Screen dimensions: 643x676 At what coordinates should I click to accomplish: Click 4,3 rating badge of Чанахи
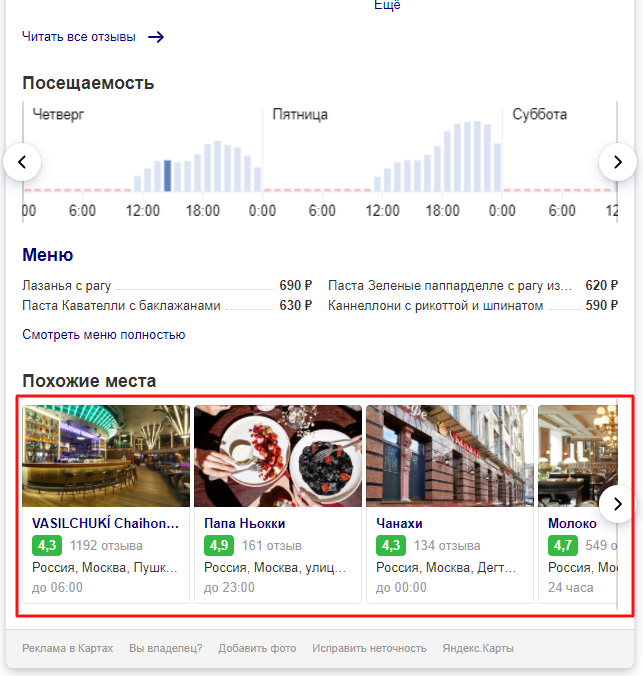click(x=391, y=545)
